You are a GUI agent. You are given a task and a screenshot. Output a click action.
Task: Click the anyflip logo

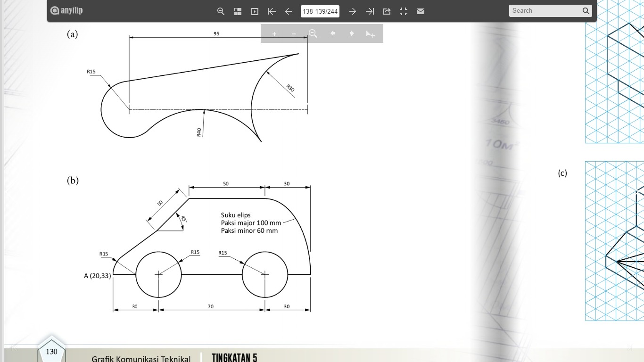coord(66,10)
